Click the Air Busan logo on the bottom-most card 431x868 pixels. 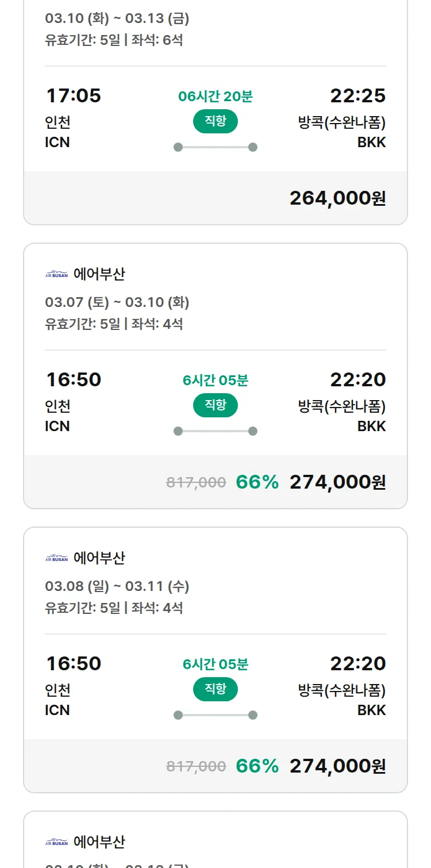56,843
